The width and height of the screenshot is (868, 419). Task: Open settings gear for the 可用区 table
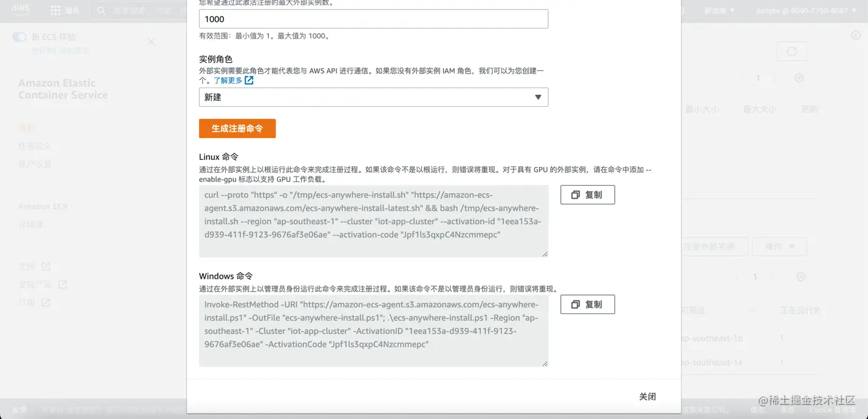tap(801, 277)
